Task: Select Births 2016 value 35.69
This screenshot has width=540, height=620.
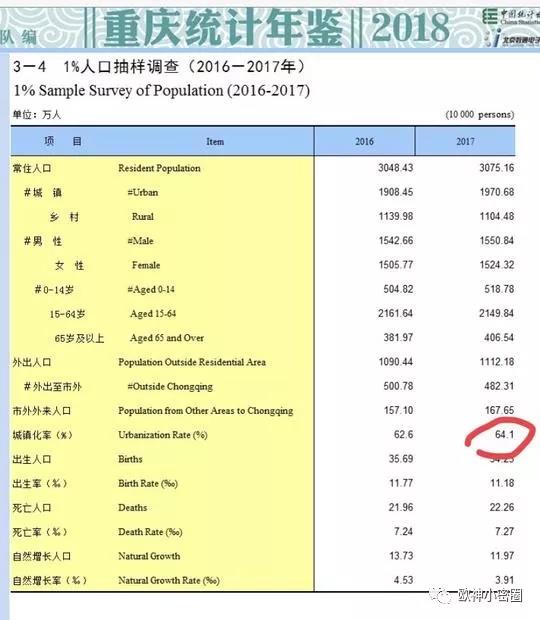Action: (x=401, y=459)
